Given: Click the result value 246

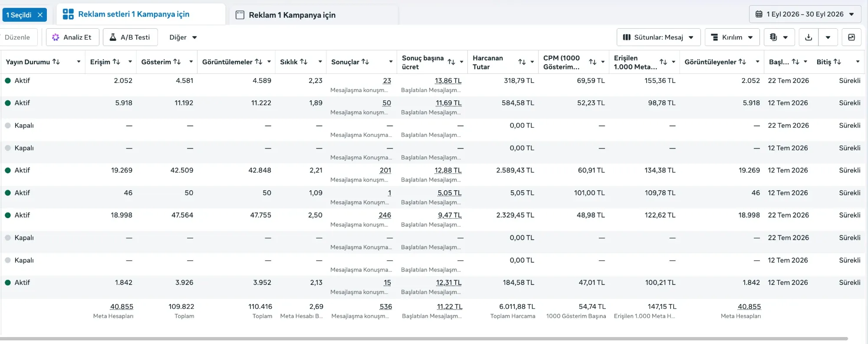Looking at the screenshot, I should coord(385,215).
